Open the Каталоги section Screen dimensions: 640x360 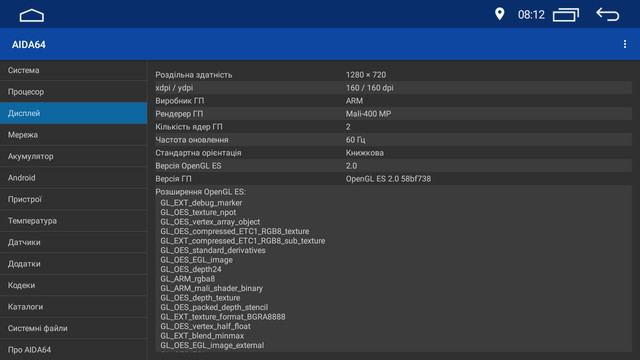tap(73, 307)
